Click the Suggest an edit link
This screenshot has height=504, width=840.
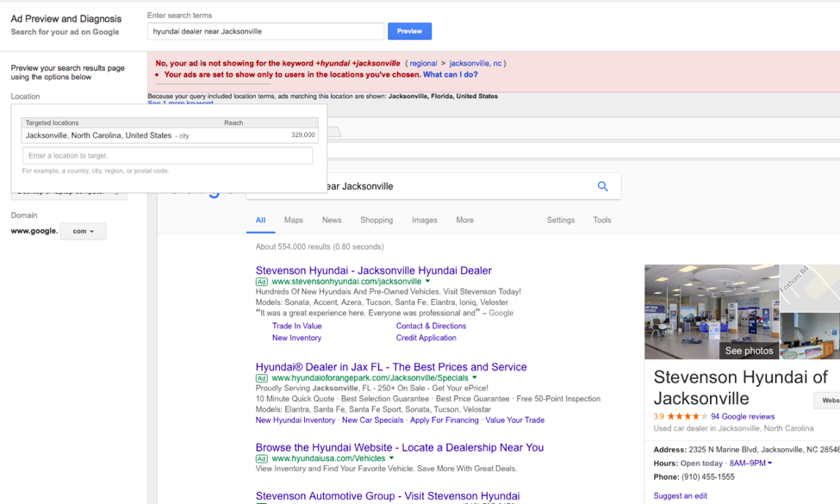coord(680,496)
